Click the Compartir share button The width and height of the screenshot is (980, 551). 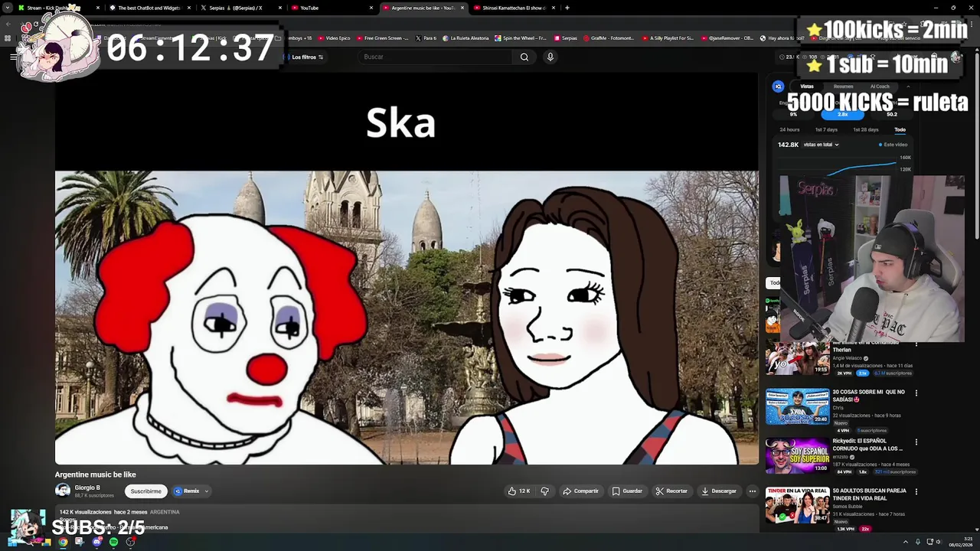click(581, 491)
